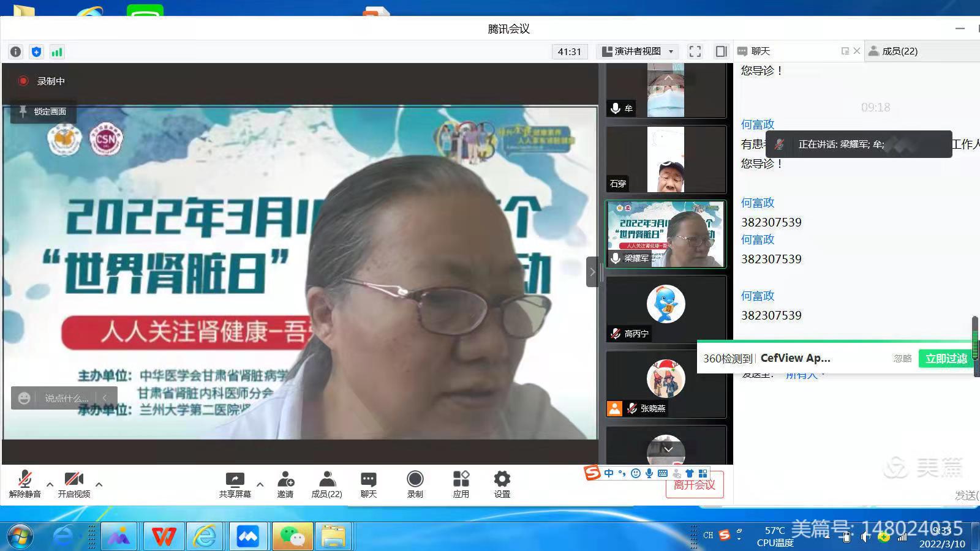Open the 演讲者视图 view dropdown
This screenshot has height=551, width=980.
coord(638,51)
